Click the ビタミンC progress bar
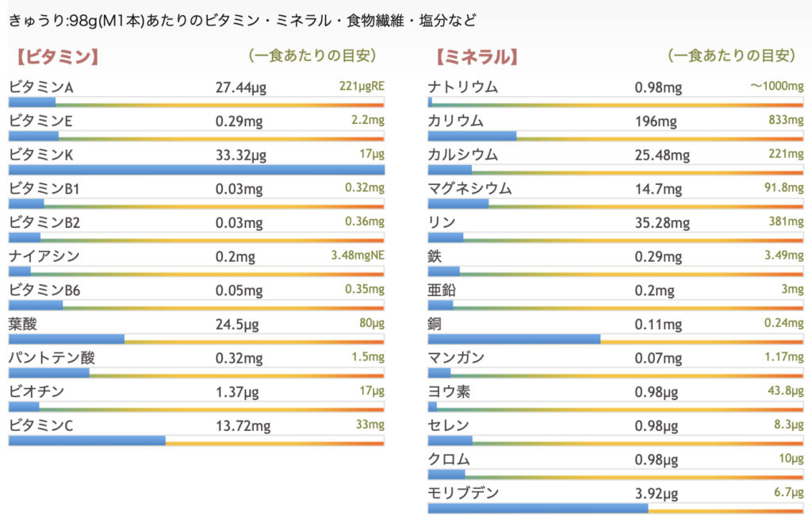Viewport: 812px width, 527px height. click(196, 440)
